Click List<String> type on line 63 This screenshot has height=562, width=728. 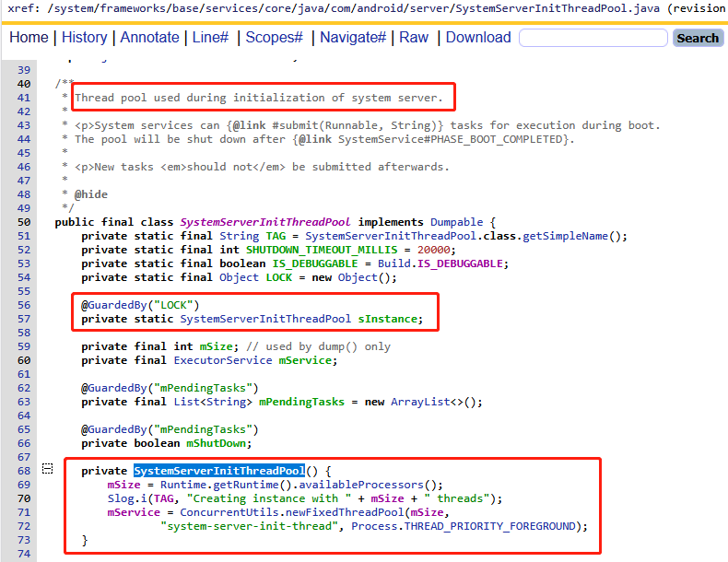point(213,402)
